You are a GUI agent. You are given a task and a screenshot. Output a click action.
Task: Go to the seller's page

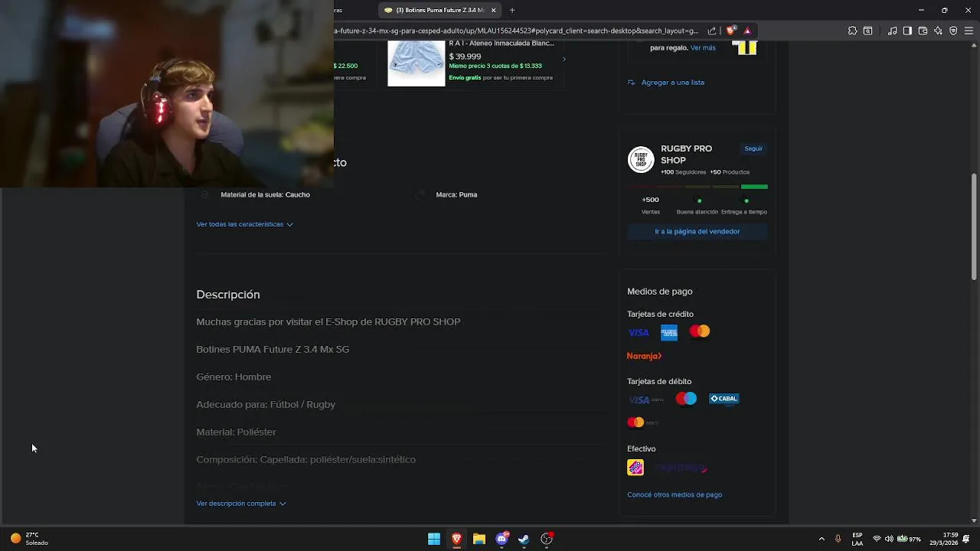coord(697,231)
